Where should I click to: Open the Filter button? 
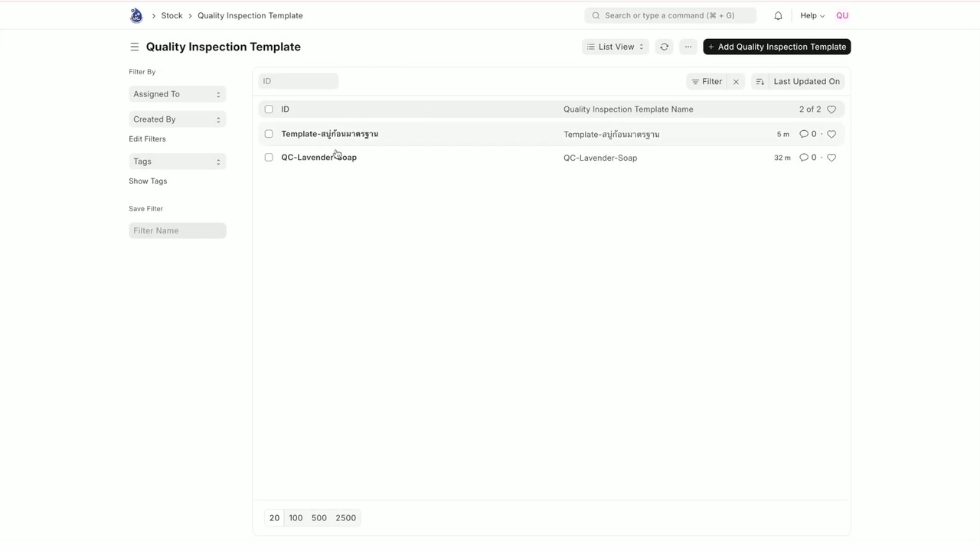click(707, 81)
